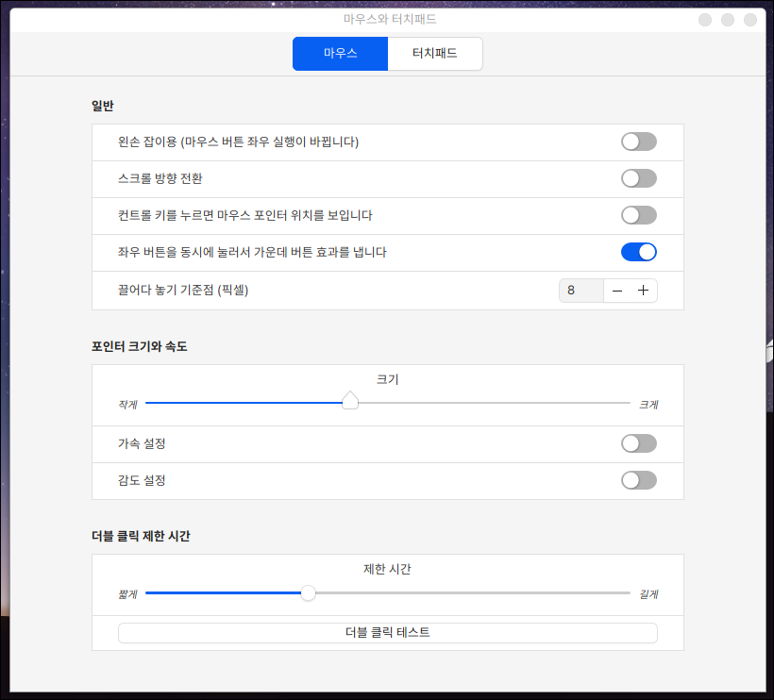Viewport: 774px width, 700px height.
Task: Click the 짧게 label beside the timeout slider
Action: tap(127, 594)
